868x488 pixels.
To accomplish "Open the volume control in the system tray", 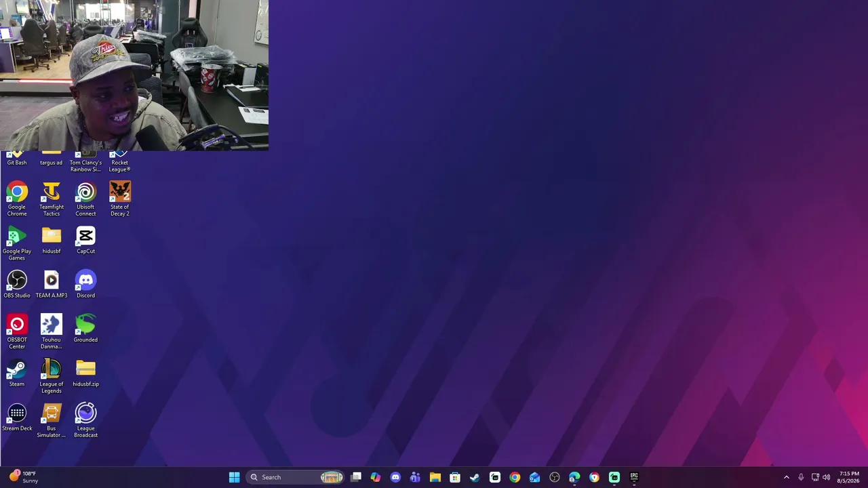I will coord(826,477).
